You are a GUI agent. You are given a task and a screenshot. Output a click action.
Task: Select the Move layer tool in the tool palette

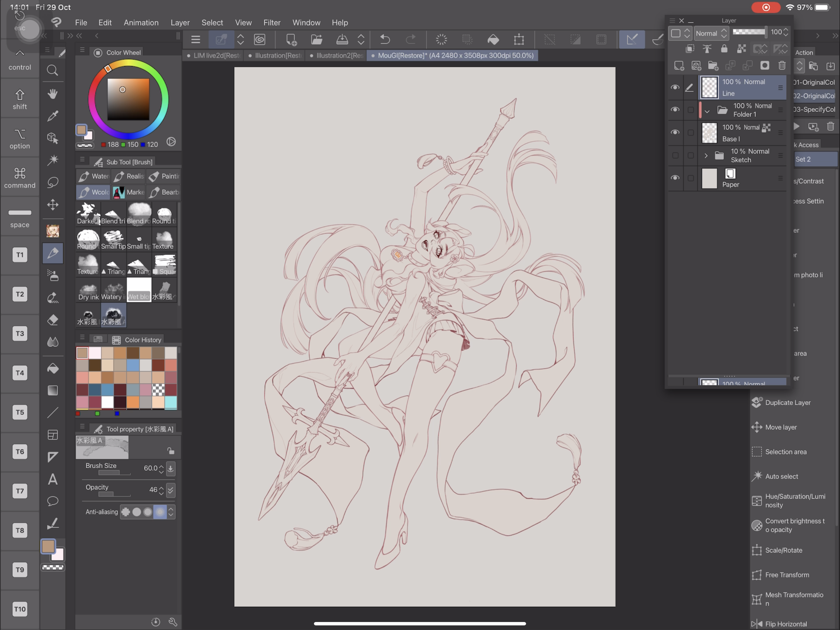click(52, 205)
